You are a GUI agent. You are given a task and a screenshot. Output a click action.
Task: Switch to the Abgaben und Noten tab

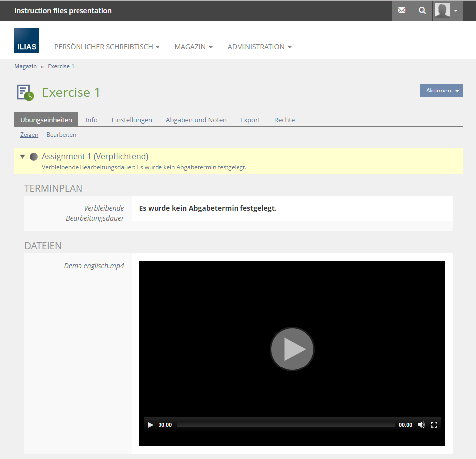(196, 120)
